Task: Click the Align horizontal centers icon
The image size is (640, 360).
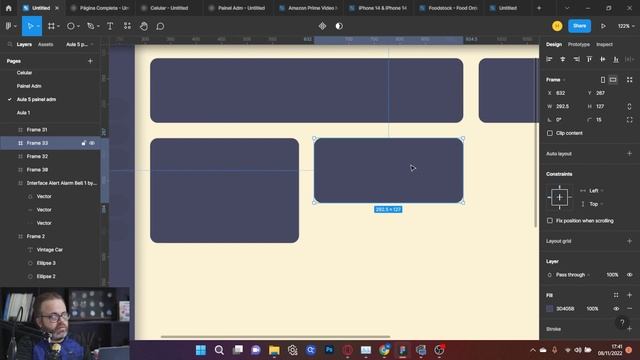Action: coord(563,59)
